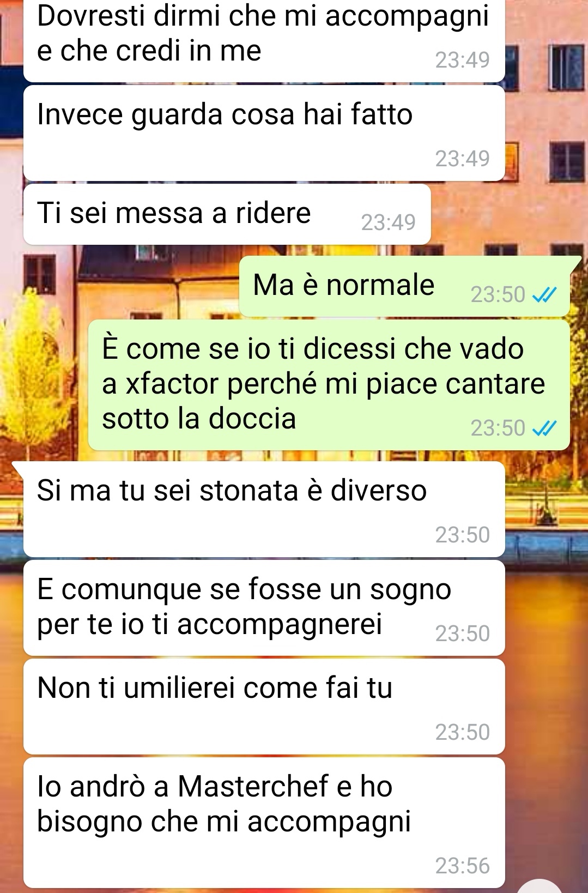Tap the 23:50 time under 'sotto la doccia'
Image resolution: width=588 pixels, height=893 pixels.
point(498,429)
